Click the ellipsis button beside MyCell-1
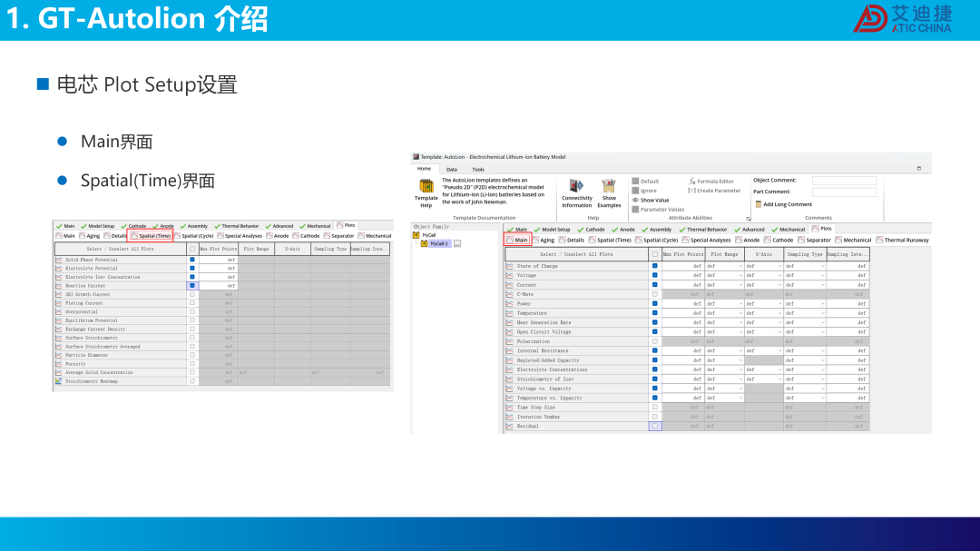Image resolution: width=980 pixels, height=551 pixels. tap(457, 244)
